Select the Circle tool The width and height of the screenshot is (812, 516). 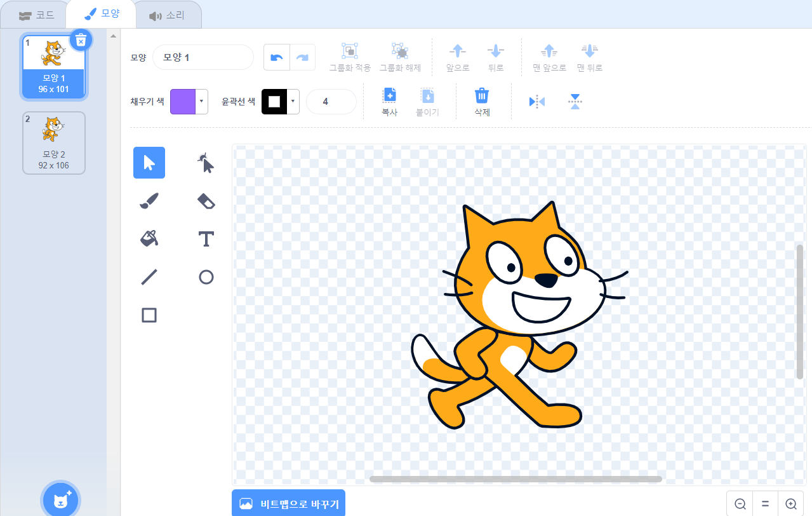coord(206,277)
